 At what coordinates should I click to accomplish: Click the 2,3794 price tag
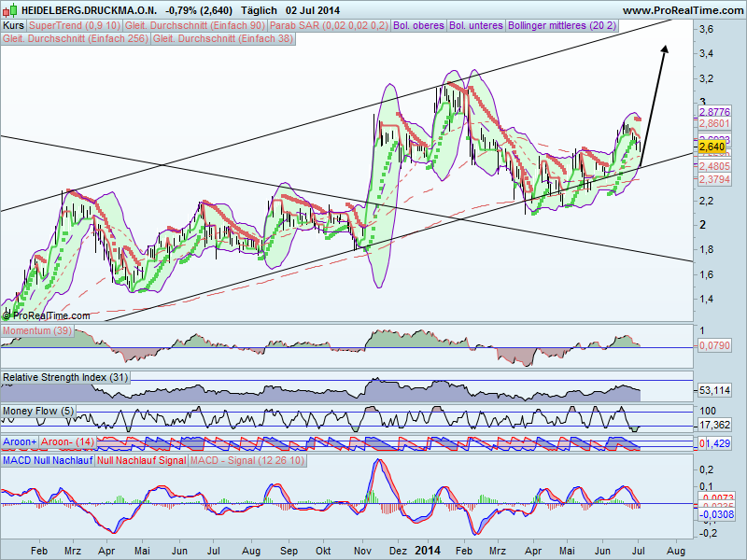[714, 179]
